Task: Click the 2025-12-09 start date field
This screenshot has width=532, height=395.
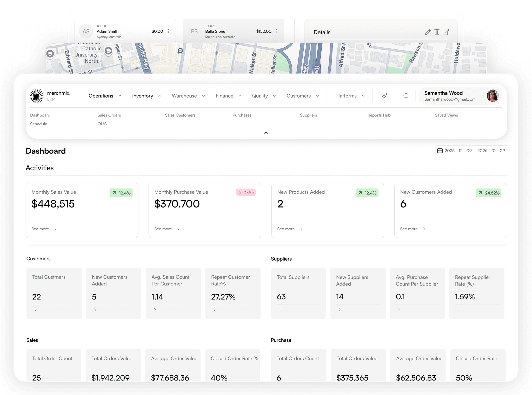Action: coord(458,151)
